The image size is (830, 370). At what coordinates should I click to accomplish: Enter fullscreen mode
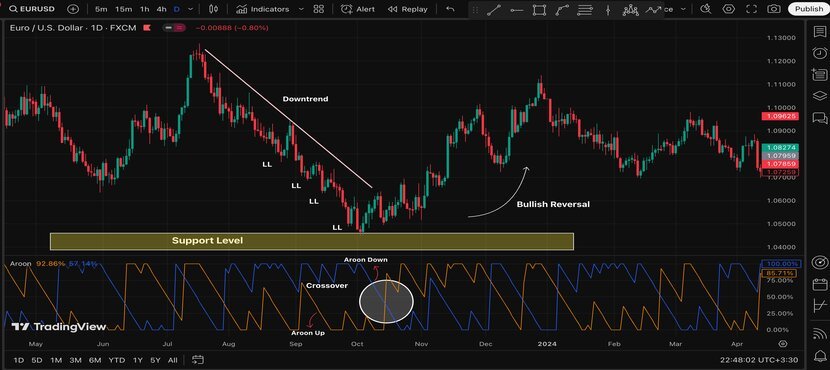coord(751,9)
